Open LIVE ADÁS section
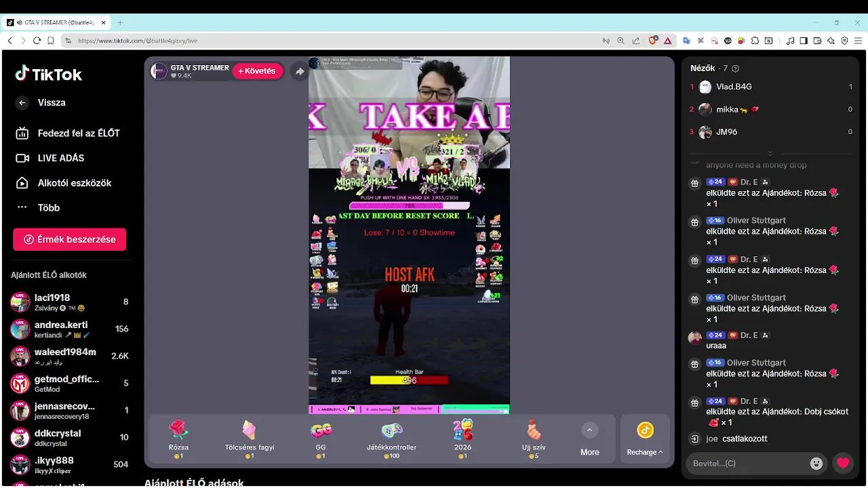 click(50, 158)
